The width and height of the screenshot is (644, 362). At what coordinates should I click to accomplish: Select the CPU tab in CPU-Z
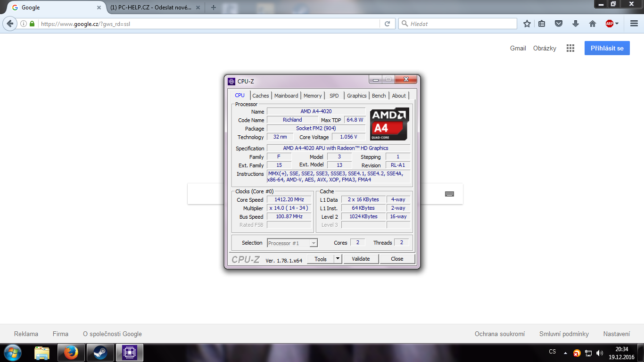240,95
